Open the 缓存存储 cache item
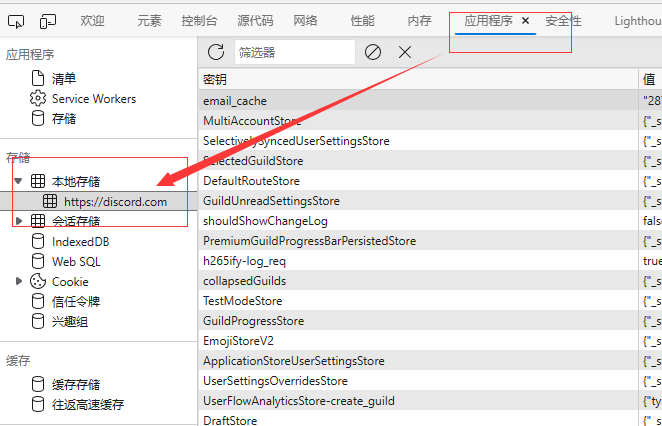 (x=75, y=384)
